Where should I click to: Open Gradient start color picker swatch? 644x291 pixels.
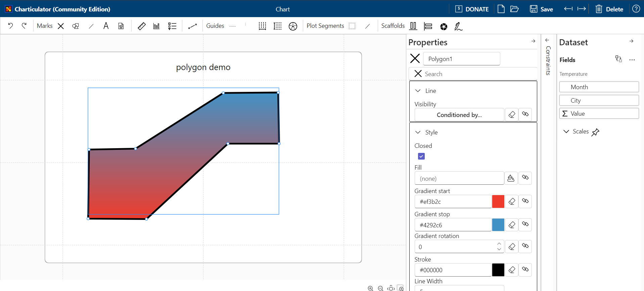pyautogui.click(x=498, y=201)
